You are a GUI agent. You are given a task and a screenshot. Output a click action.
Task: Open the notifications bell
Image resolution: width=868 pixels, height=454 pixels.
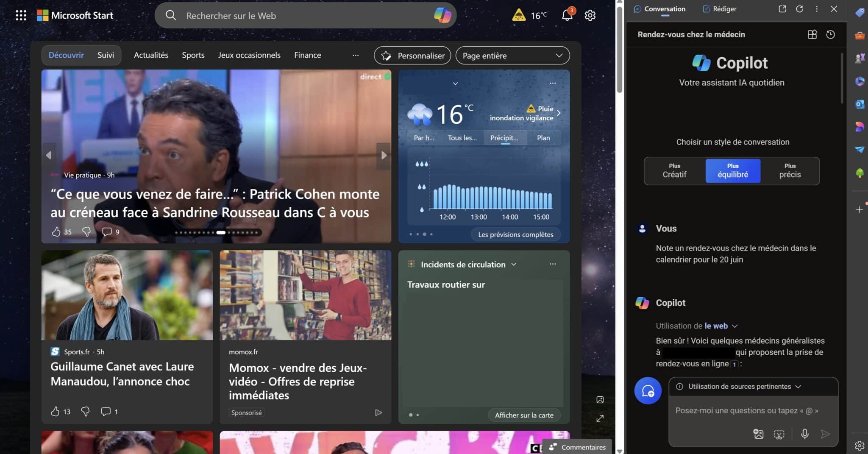567,15
